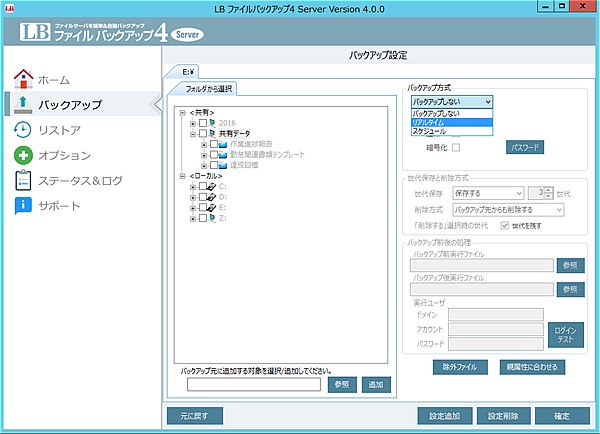Select the フォルダから選択 tab

(207, 89)
